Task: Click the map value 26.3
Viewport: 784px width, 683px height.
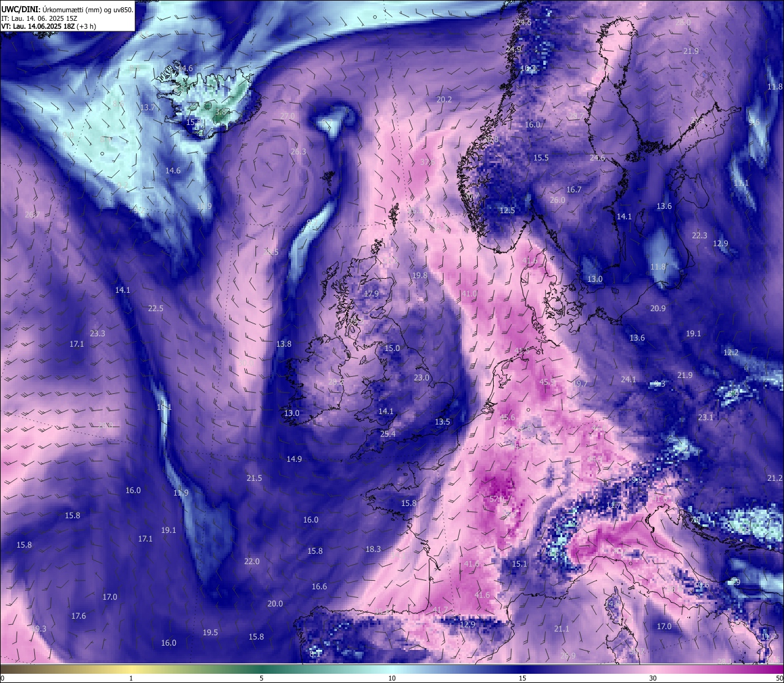Action: [x=298, y=152]
